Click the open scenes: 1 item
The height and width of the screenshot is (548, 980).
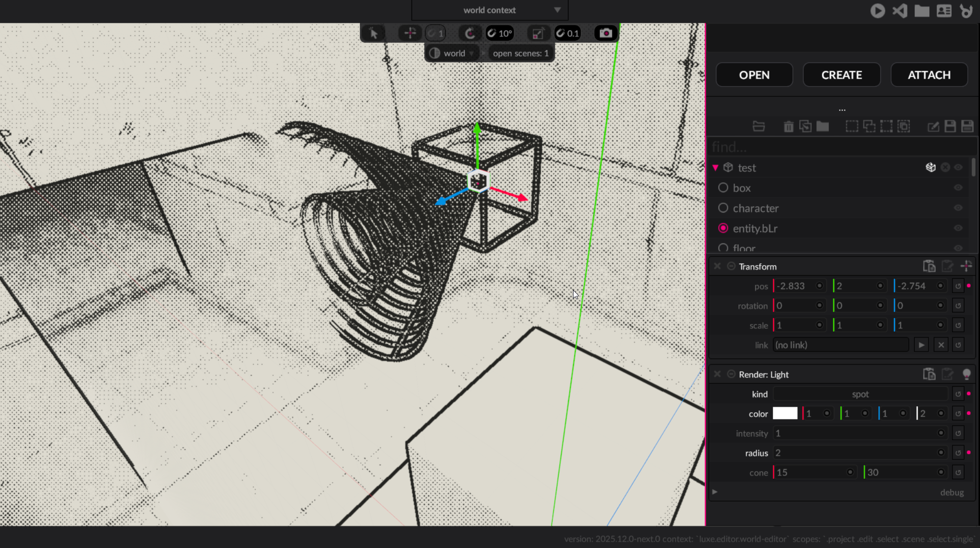pos(520,53)
